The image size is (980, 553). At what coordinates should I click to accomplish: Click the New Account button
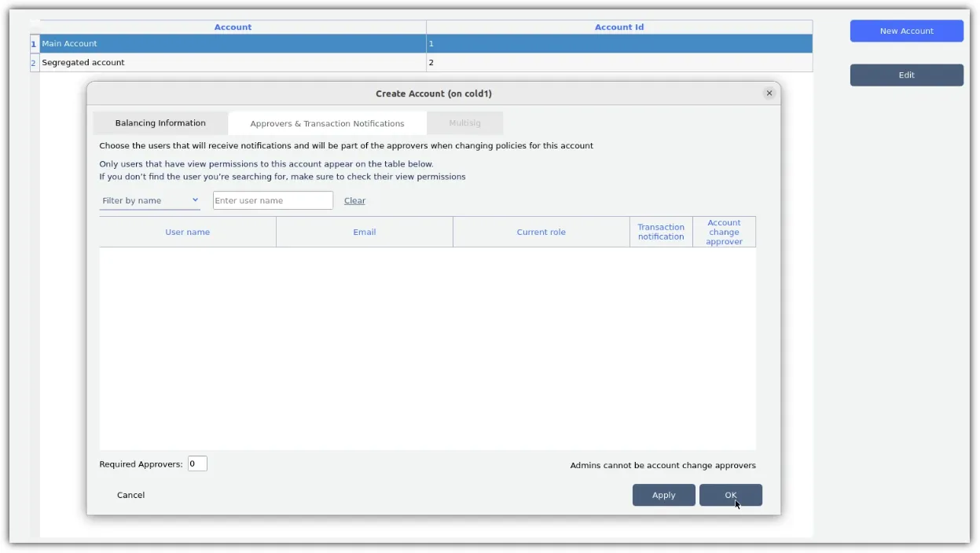tap(907, 31)
